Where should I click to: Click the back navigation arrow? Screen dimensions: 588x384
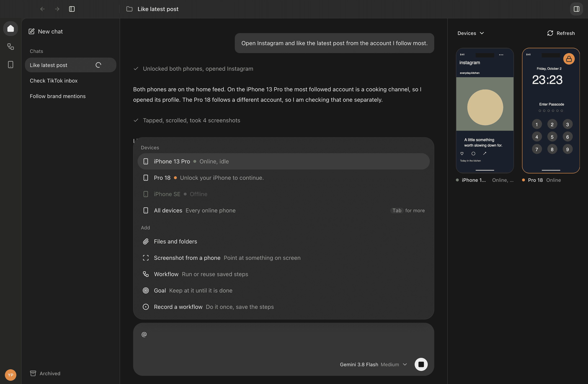(42, 9)
